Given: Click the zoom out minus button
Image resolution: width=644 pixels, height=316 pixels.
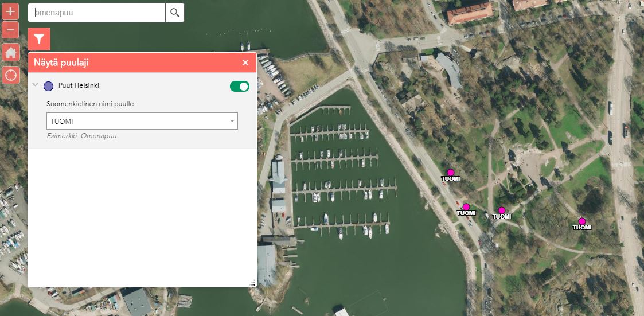Looking at the screenshot, I should (x=10, y=29).
